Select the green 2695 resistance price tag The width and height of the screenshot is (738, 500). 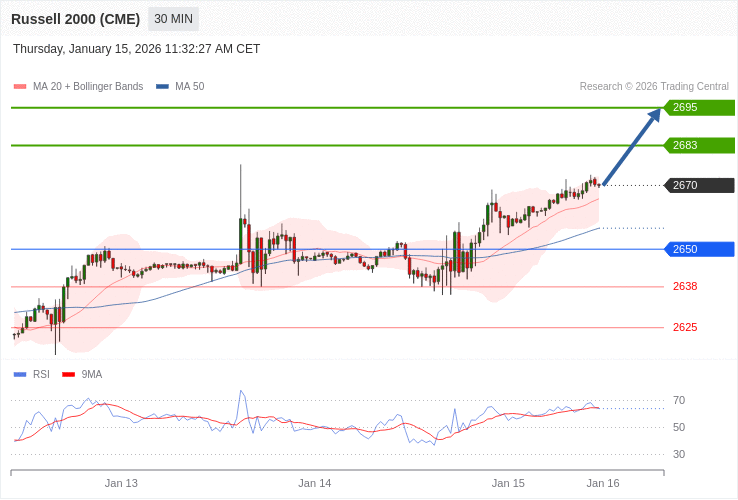699,108
